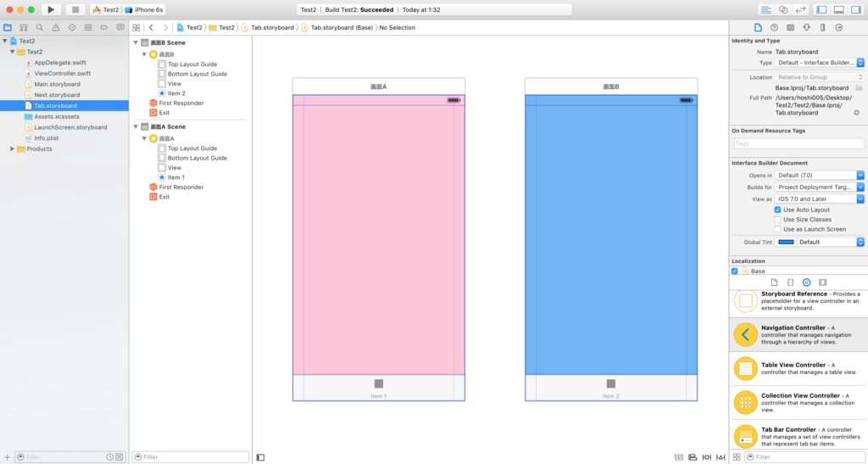
Task: Toggle the Utilities panel visibility
Action: pyautogui.click(x=856, y=9)
